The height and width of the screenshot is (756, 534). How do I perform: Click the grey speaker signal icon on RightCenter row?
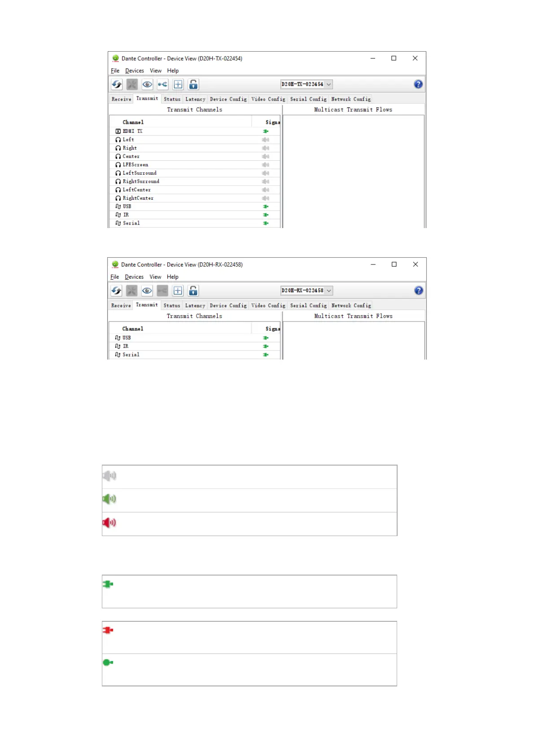coord(266,198)
